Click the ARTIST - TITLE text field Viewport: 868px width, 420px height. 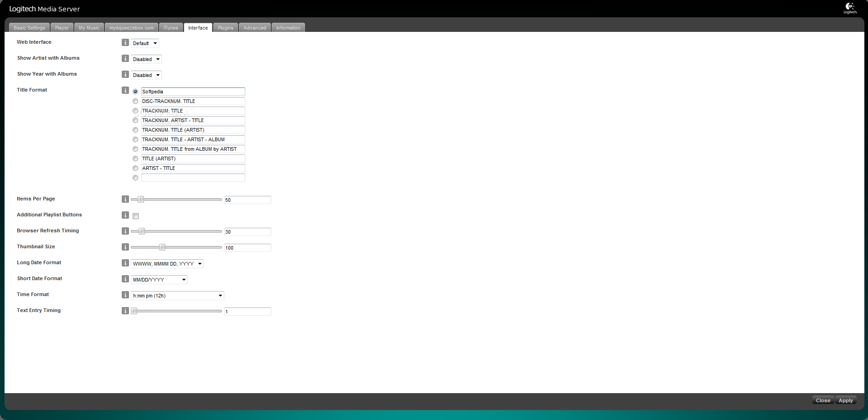(193, 168)
